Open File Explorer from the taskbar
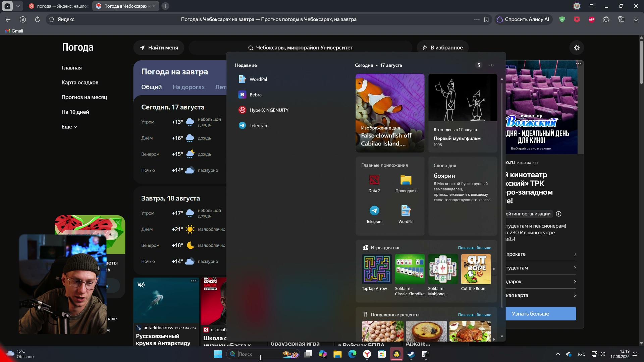644x362 pixels. point(337,354)
